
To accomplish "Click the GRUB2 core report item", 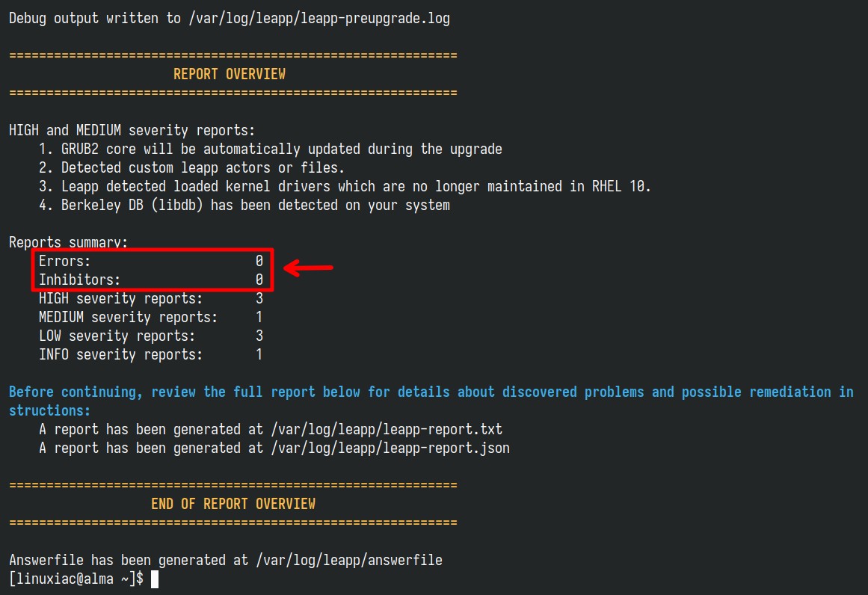I will (x=270, y=149).
